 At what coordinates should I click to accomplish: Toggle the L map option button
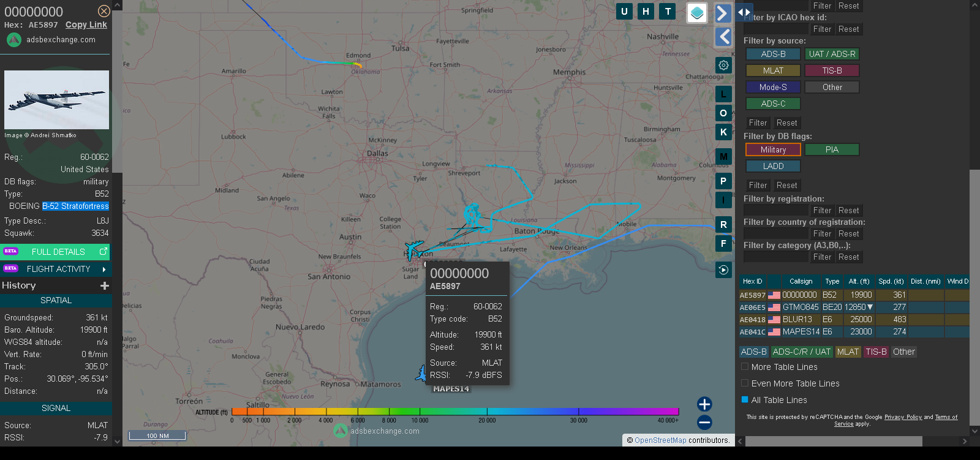click(723, 94)
